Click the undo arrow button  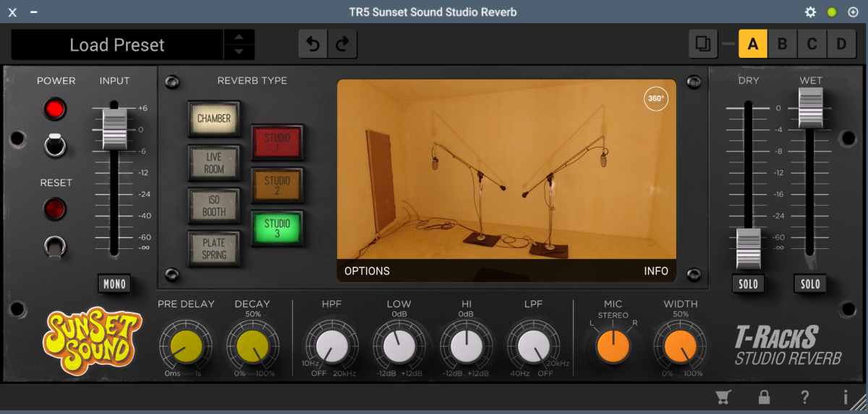(313, 44)
